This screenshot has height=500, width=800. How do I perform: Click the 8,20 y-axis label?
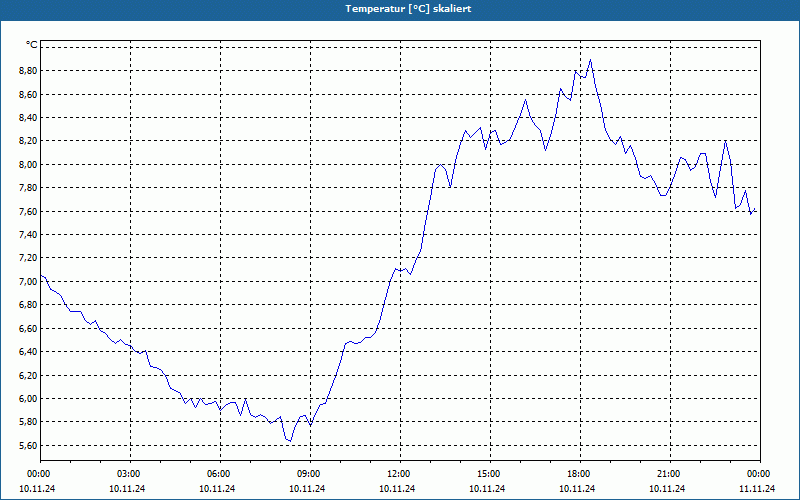tap(28, 141)
